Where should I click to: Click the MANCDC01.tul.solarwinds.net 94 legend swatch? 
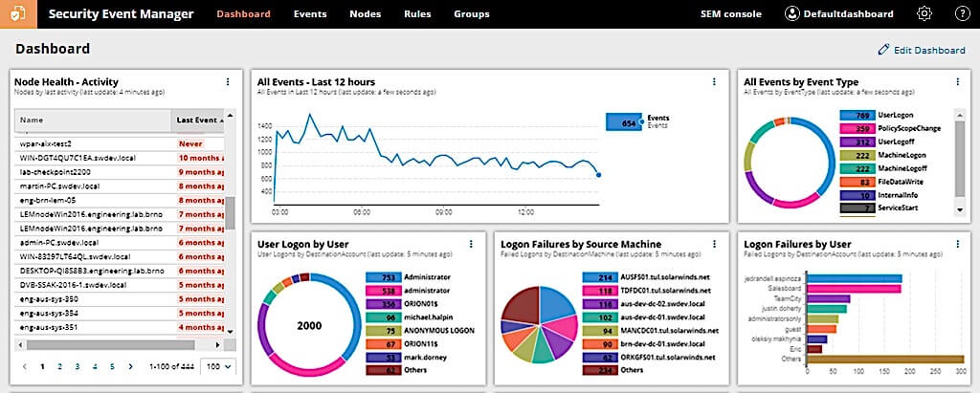(600, 331)
